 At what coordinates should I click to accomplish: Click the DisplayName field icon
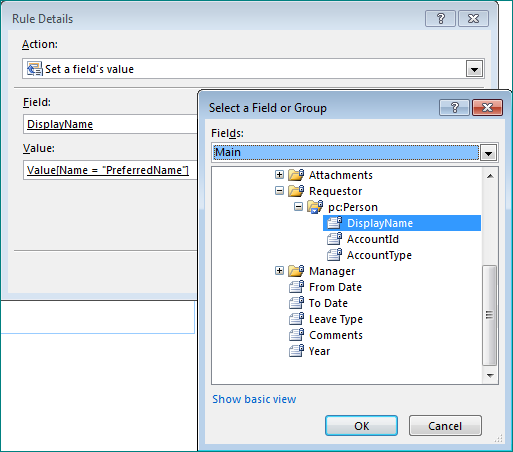coord(334,223)
